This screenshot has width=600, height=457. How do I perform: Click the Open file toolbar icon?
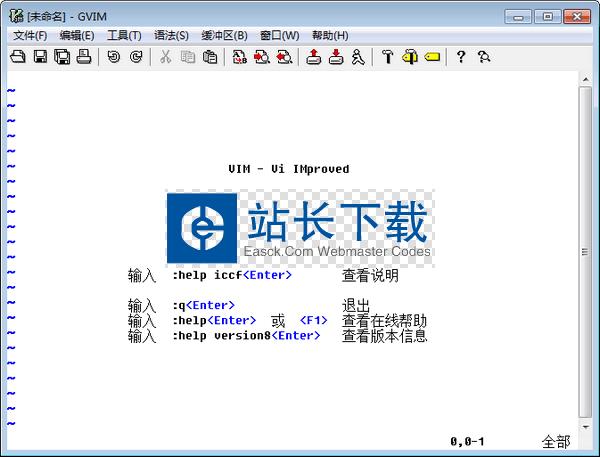coord(18,57)
